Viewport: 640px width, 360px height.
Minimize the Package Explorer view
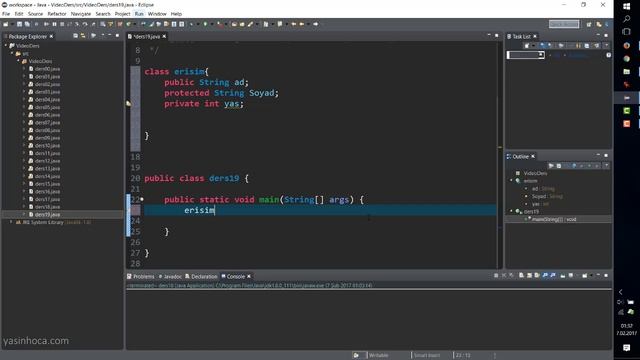point(109,36)
